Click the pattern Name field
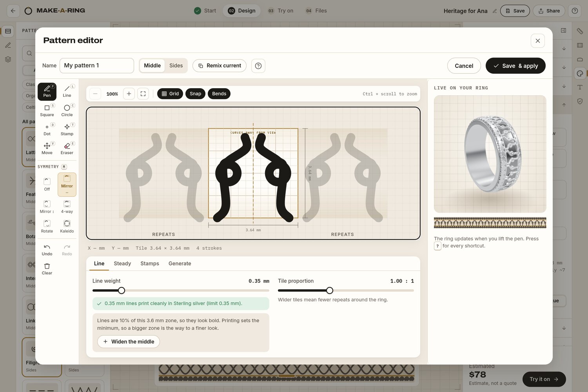 97,66
